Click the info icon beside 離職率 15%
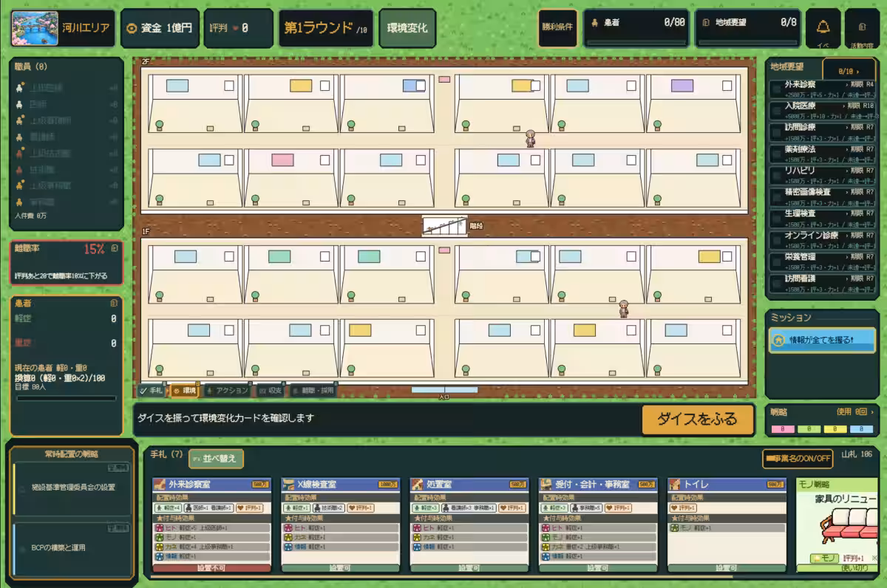The height and width of the screenshot is (588, 887). click(x=114, y=249)
